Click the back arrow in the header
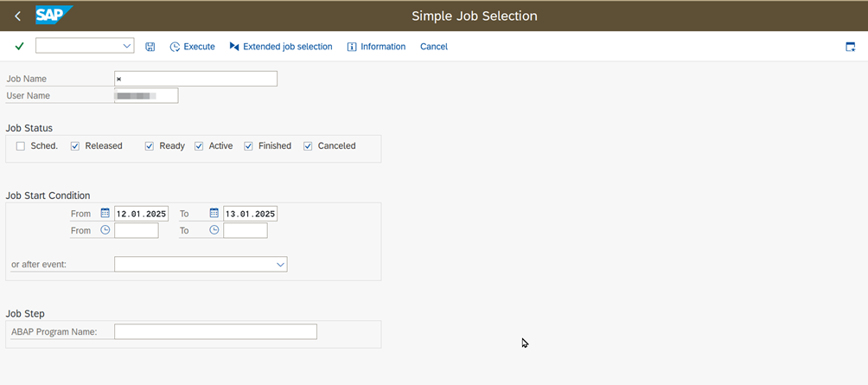This screenshot has height=385, width=868. (x=17, y=16)
